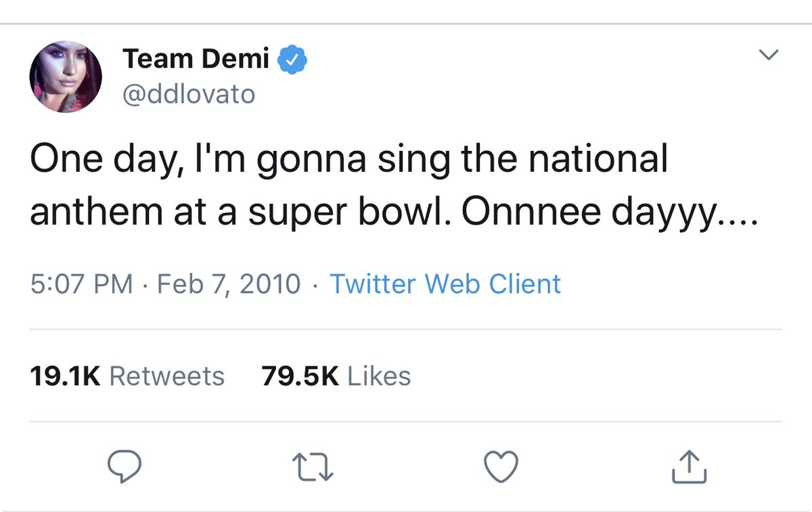This screenshot has width=812, height=512.
Task: Open the @ddlovato handle link
Action: (x=189, y=94)
